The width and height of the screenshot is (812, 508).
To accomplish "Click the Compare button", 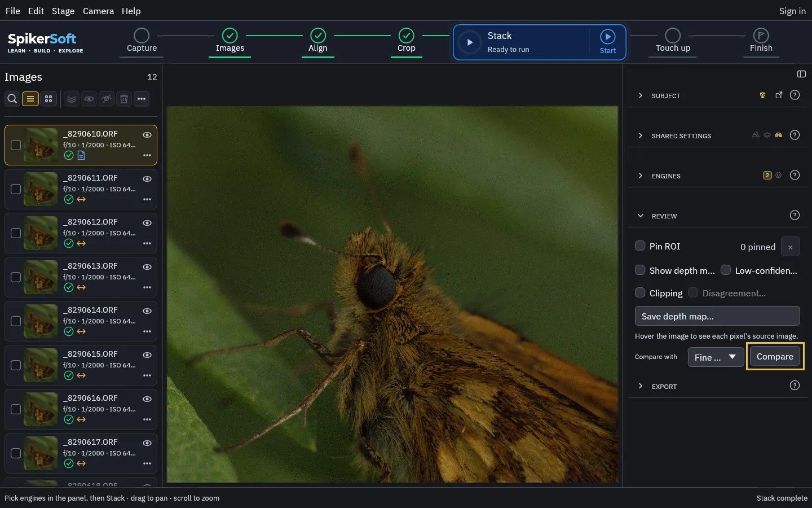I will (775, 357).
